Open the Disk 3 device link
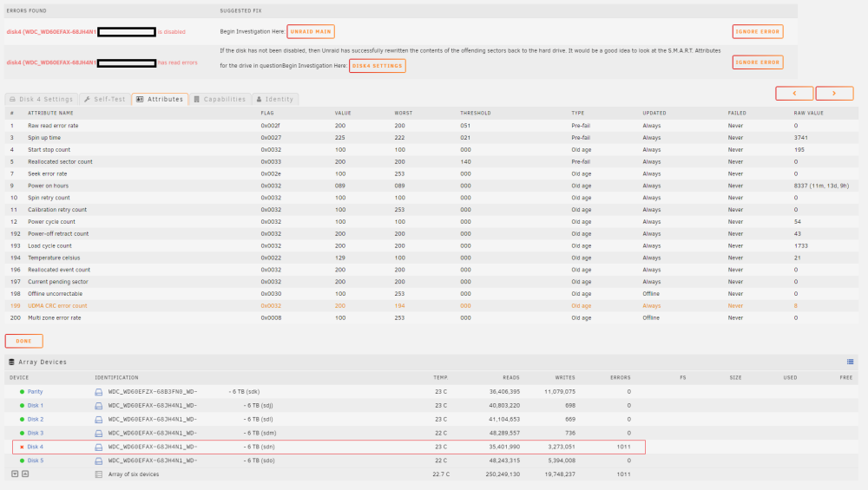868x490 pixels. (36, 433)
